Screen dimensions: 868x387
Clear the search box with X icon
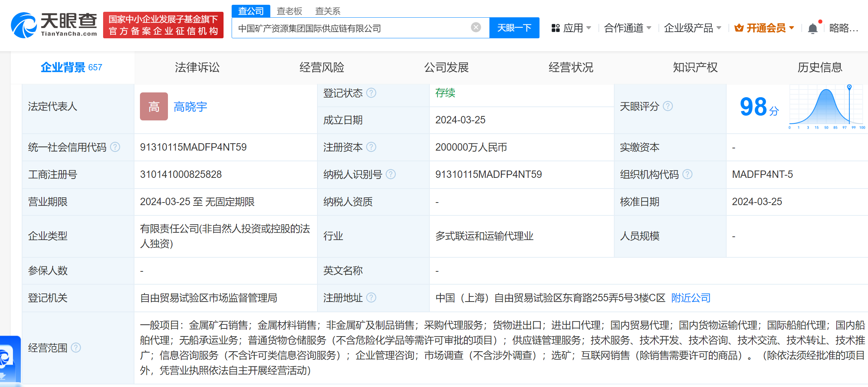pos(476,28)
